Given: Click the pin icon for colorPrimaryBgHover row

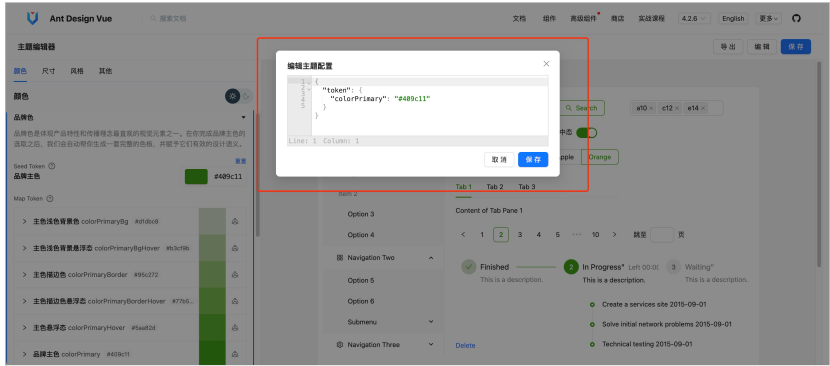Looking at the screenshot, I should coord(235,248).
